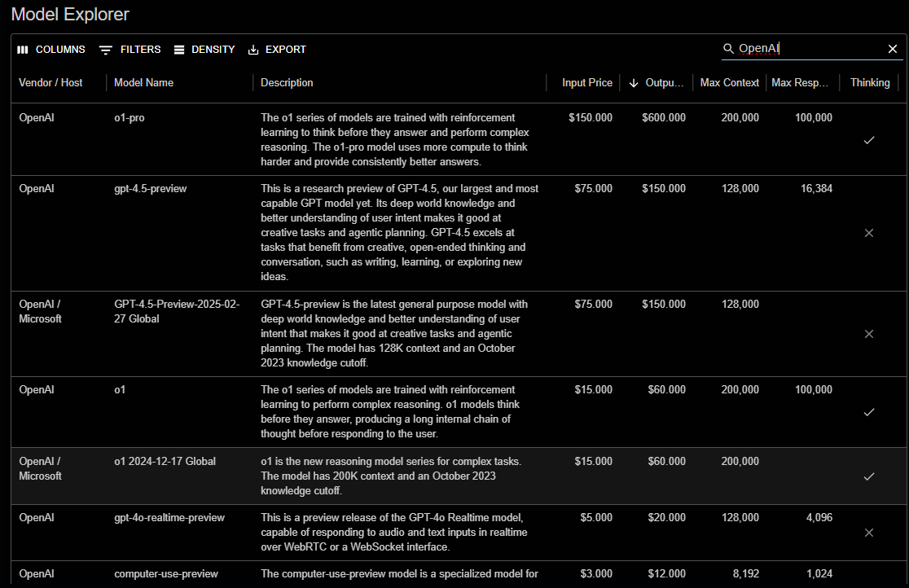Click the Thinking checkmark for o1-pro

click(x=869, y=140)
